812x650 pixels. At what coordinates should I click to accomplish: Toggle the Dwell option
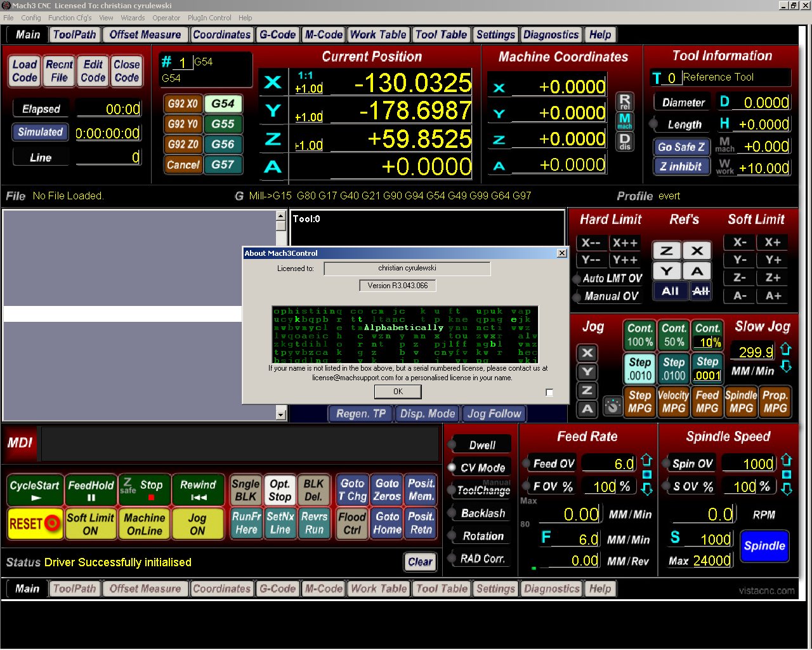pos(478,445)
